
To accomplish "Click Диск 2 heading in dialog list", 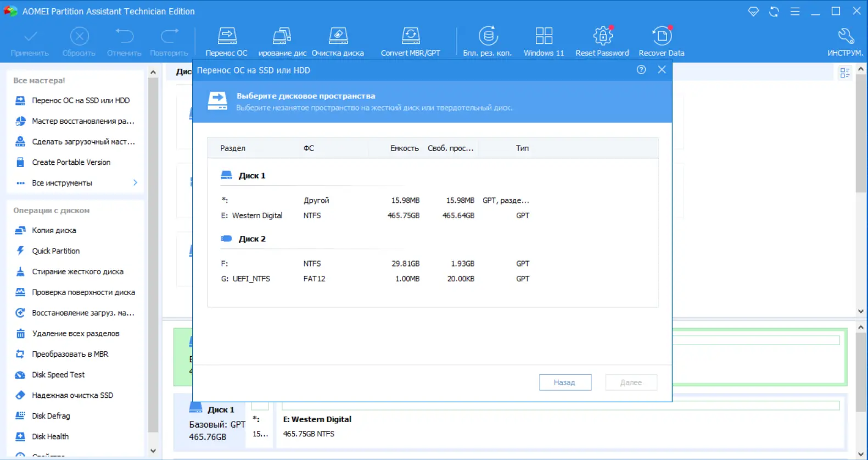I will point(252,239).
